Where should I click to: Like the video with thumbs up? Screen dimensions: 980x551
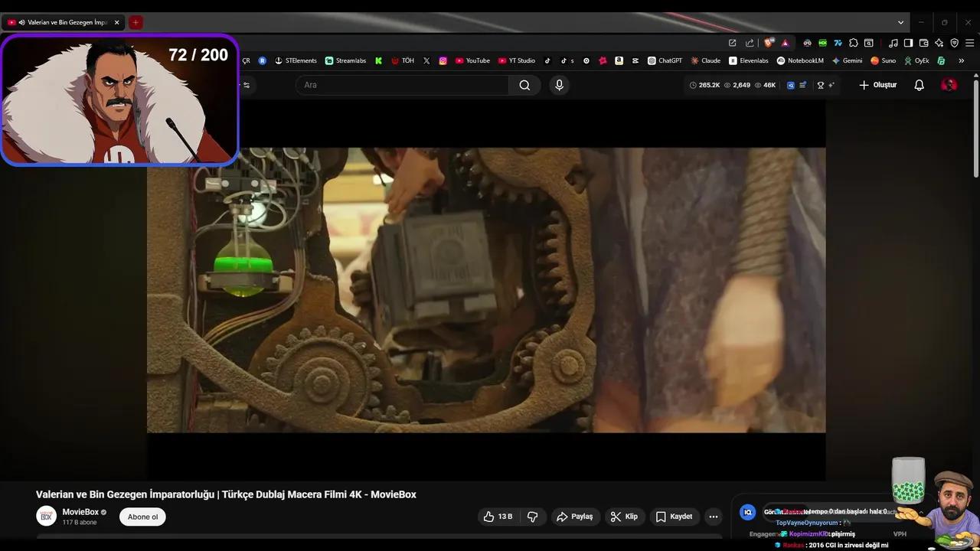coord(498,517)
